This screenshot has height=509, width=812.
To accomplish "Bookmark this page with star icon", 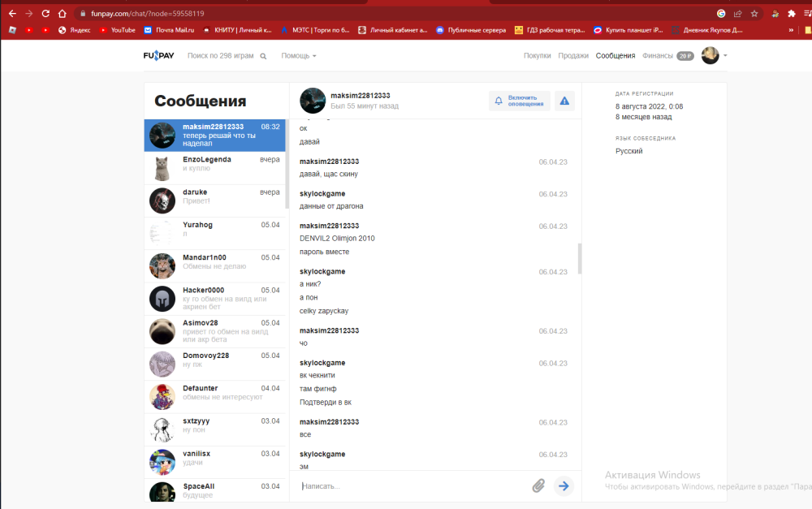I will 754,14.
